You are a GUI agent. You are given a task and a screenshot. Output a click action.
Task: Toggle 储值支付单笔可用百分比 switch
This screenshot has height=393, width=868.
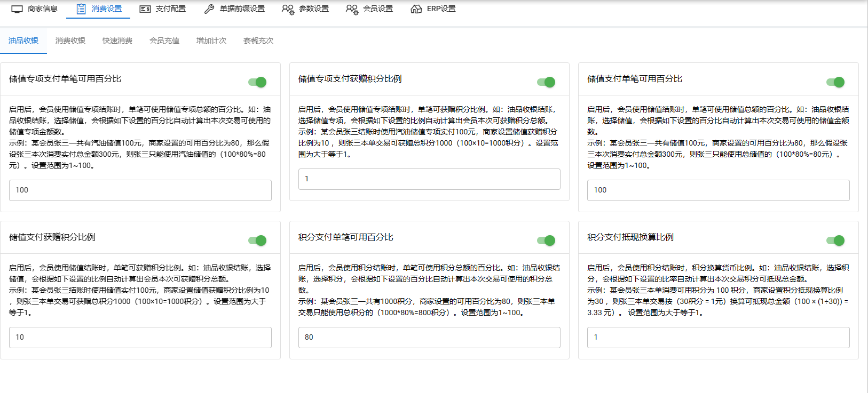835,82
